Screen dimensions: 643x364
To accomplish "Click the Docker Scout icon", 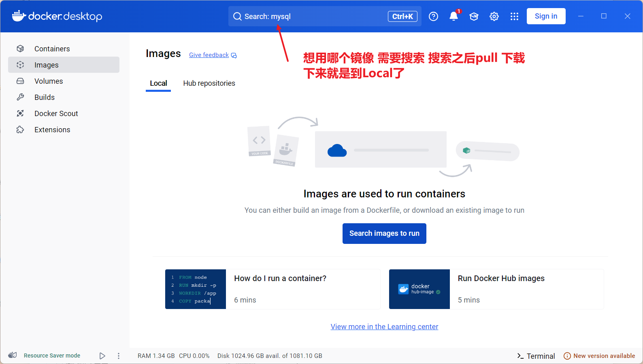I will point(20,113).
